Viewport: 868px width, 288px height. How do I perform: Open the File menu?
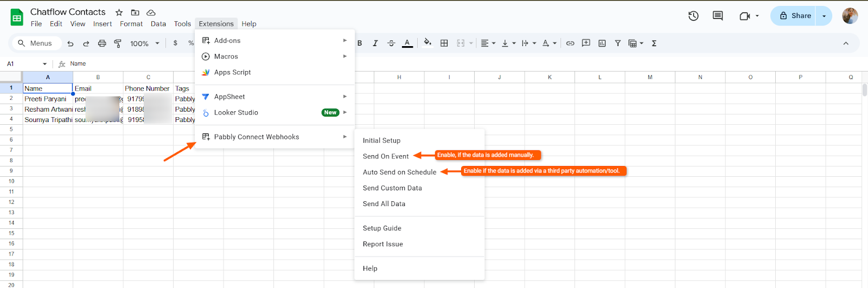point(36,24)
